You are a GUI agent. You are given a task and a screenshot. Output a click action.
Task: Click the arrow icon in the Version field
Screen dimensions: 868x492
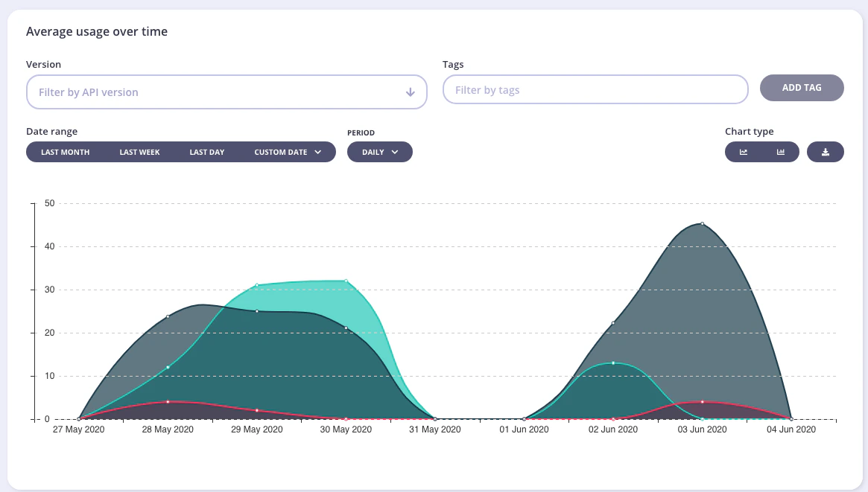[409, 92]
